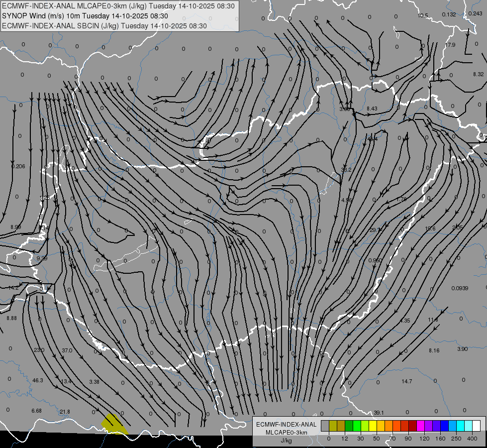Click the map value 0.0939
This screenshot has width=487, height=448.
point(460,288)
